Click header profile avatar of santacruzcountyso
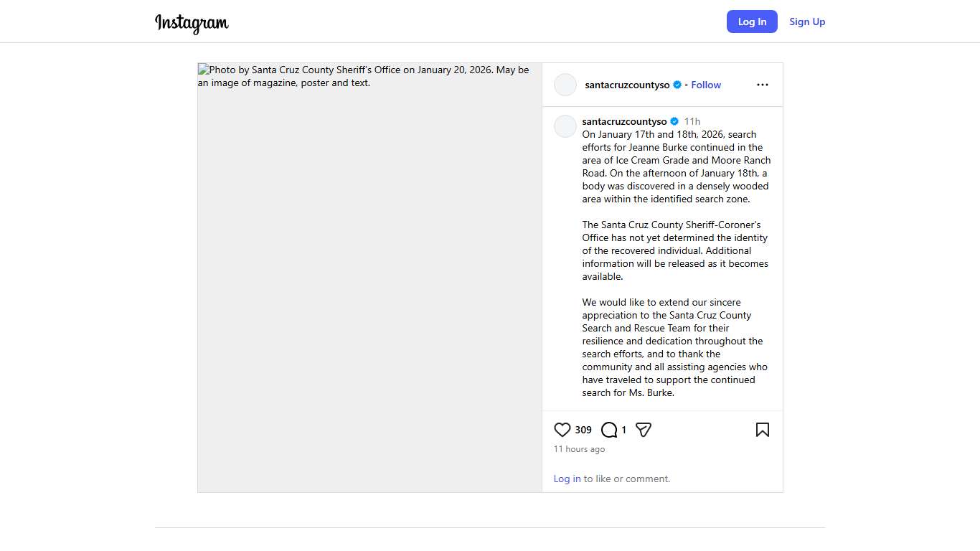Screen dimensions: 980x551 tap(565, 85)
